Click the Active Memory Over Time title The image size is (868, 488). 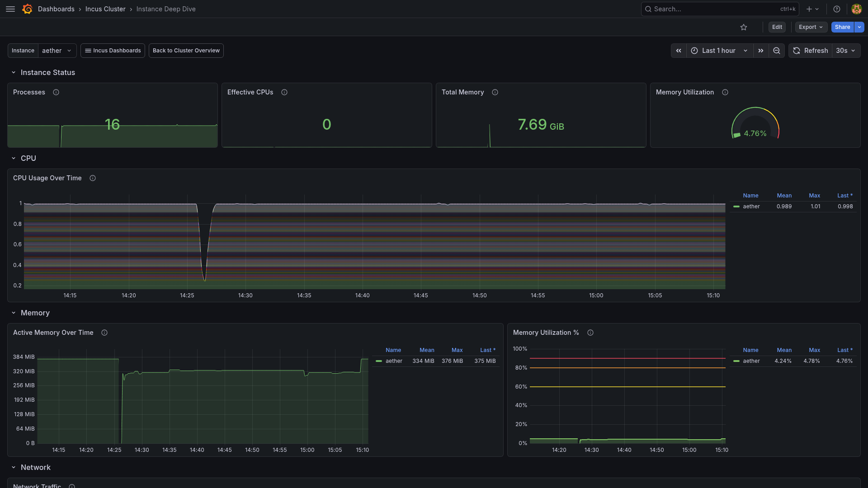coord(53,333)
